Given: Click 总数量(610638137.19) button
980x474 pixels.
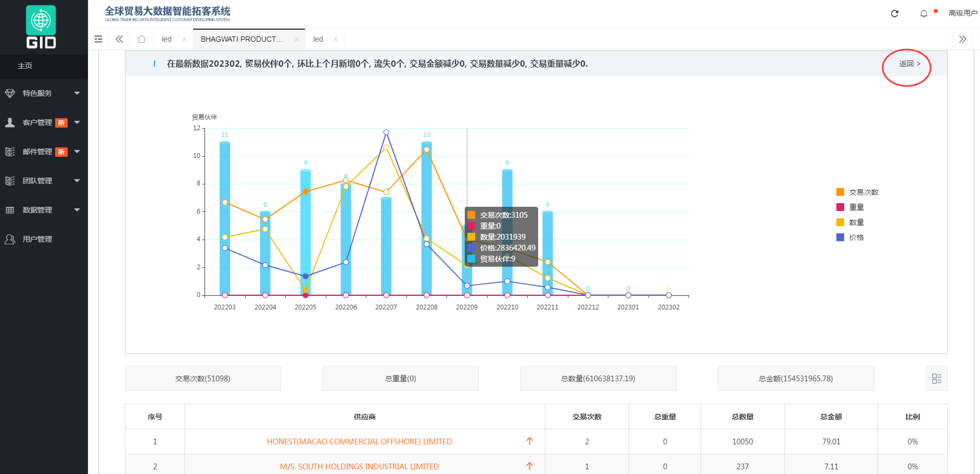Looking at the screenshot, I should pyautogui.click(x=598, y=379).
